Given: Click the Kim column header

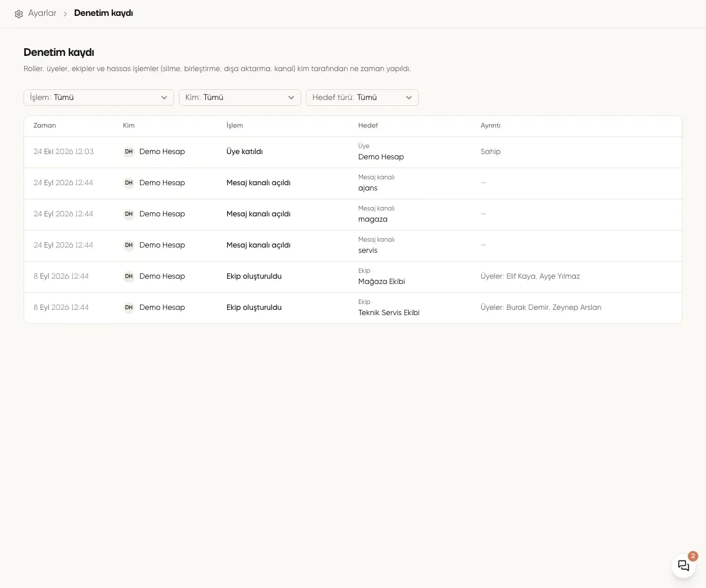Looking at the screenshot, I should pos(129,126).
